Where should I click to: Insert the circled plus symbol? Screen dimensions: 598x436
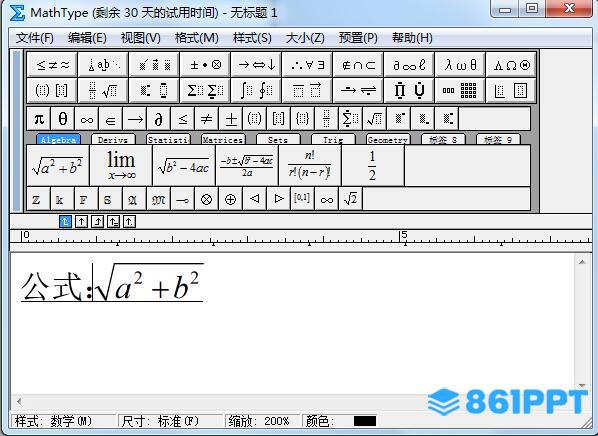point(230,199)
